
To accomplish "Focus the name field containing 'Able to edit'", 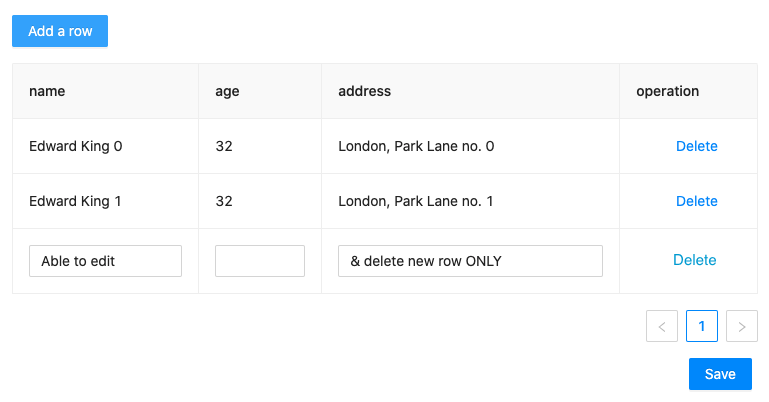I will 106,261.
